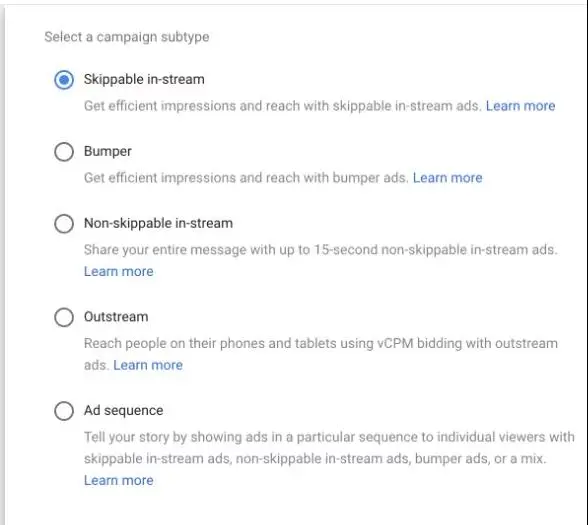Screen dimensions: 588x525
Task: Click the Tell your story sequence description
Action: [x=329, y=448]
